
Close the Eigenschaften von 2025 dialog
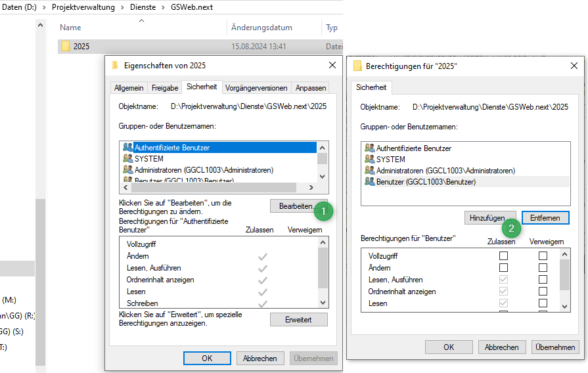[332, 65]
